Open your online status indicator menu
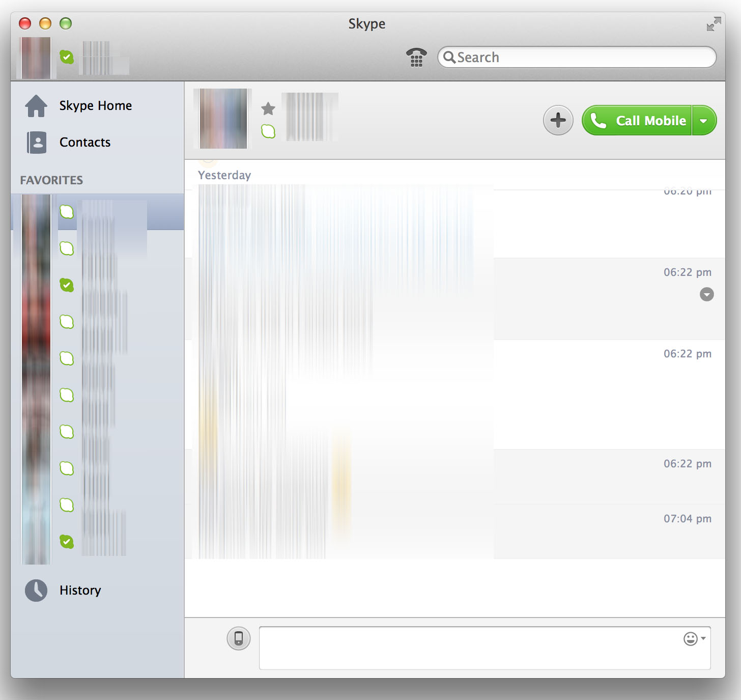The image size is (741, 700). pos(67,57)
